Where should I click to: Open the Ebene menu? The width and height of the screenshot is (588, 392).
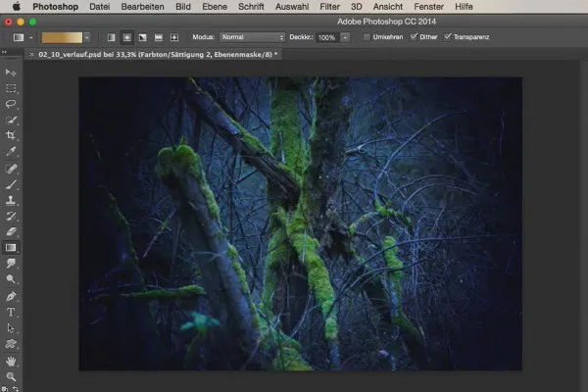coord(215,7)
